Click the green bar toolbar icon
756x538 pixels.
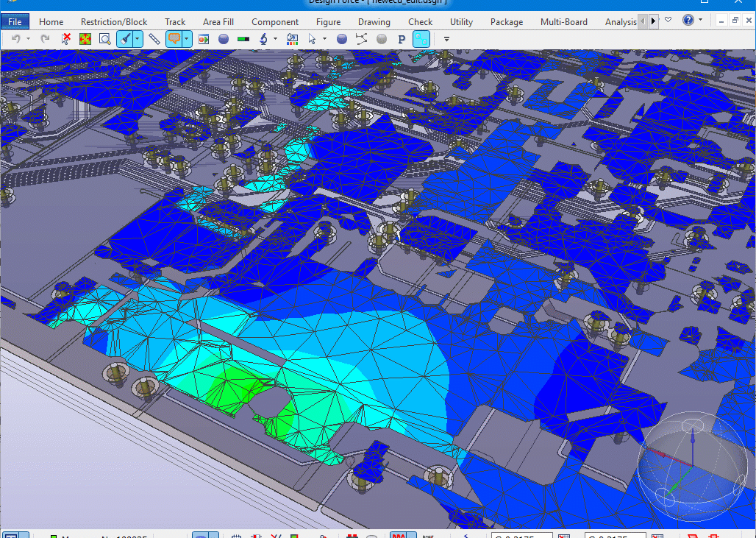coord(243,39)
